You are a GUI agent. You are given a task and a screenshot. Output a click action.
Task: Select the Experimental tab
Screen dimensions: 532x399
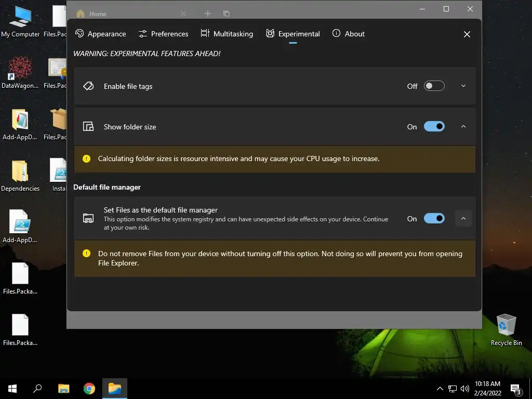[293, 34]
